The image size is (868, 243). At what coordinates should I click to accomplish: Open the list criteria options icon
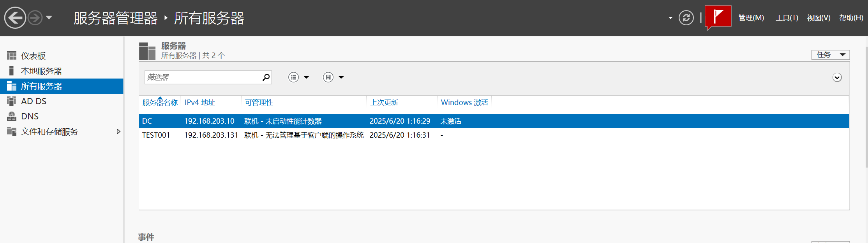(x=294, y=77)
